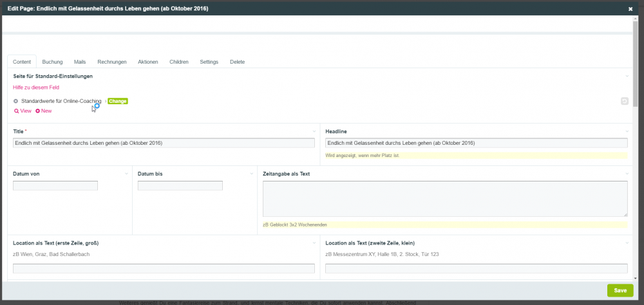644x305 pixels.
Task: Click the grey circle before Standardwerte für Online-Coaching
Action: click(x=16, y=101)
